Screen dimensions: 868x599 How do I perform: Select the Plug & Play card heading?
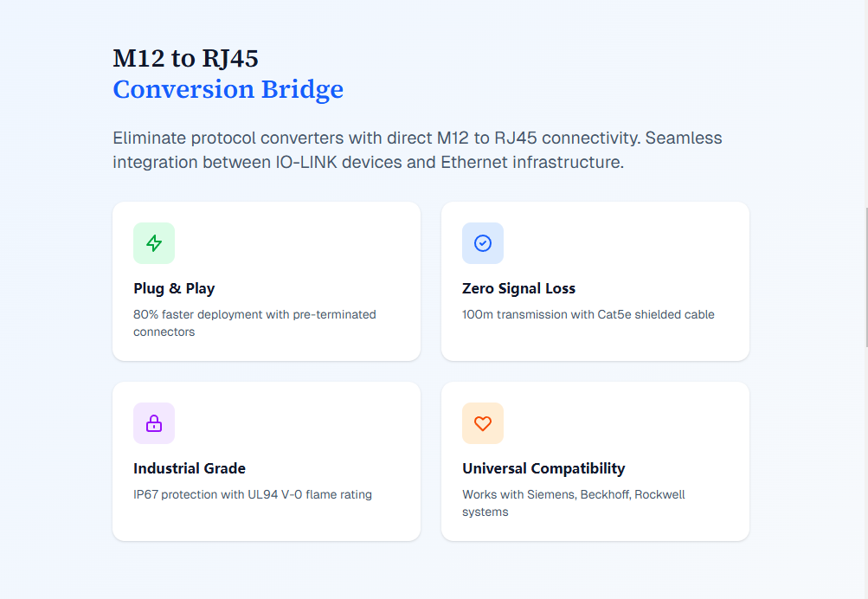tap(174, 288)
